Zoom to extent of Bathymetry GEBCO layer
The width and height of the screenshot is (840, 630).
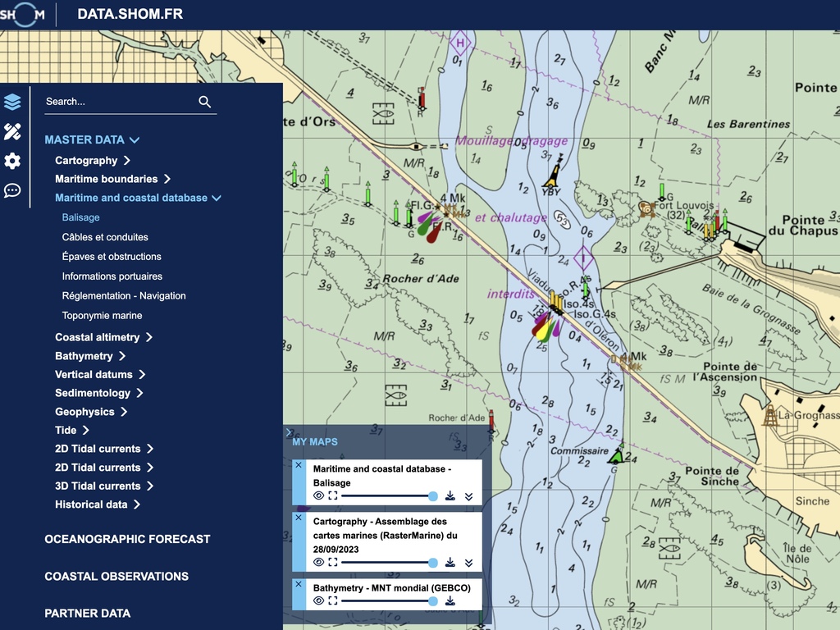[333, 600]
